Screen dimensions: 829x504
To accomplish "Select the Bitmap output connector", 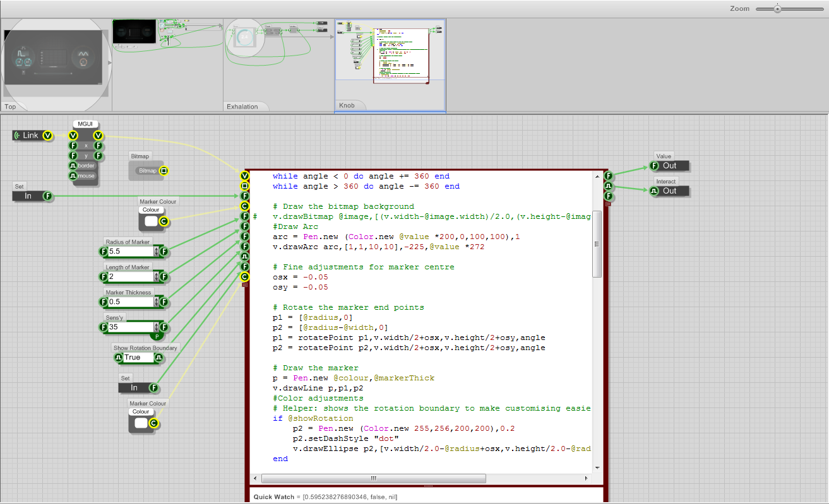I will coord(164,170).
